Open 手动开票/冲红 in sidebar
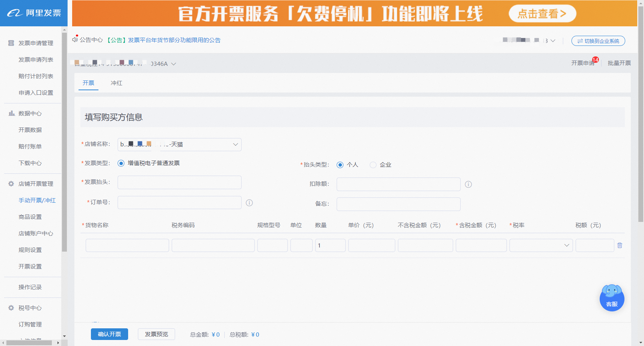 point(37,200)
